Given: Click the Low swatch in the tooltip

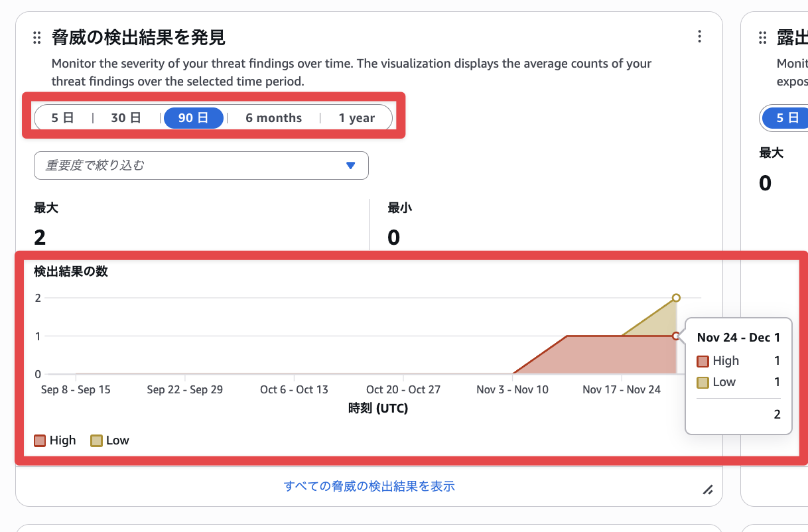Looking at the screenshot, I should point(703,382).
